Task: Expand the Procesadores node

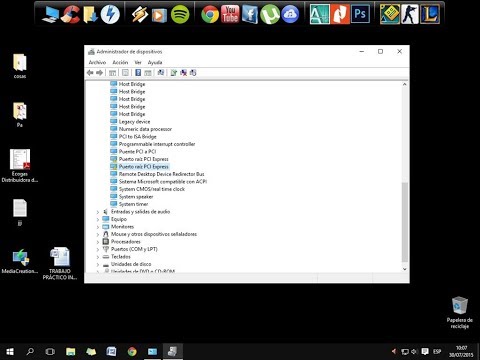Action: click(98, 242)
